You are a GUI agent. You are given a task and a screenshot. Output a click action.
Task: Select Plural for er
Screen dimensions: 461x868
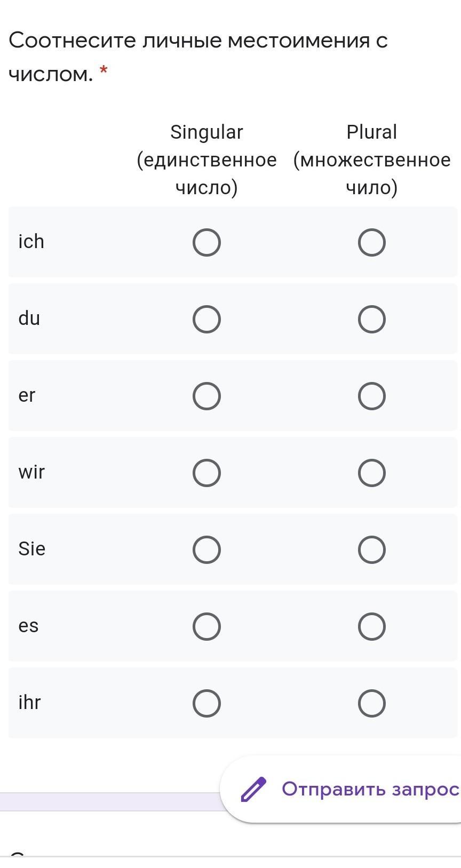pyautogui.click(x=372, y=396)
